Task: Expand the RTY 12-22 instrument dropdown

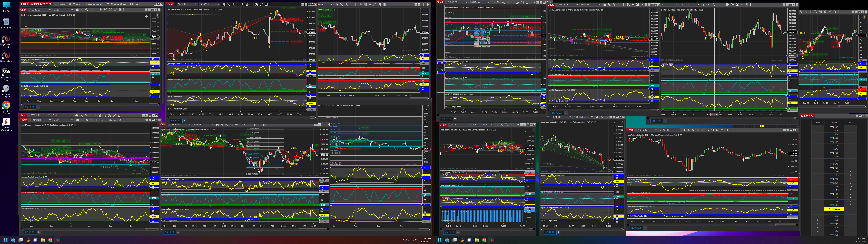Action: pos(49,115)
